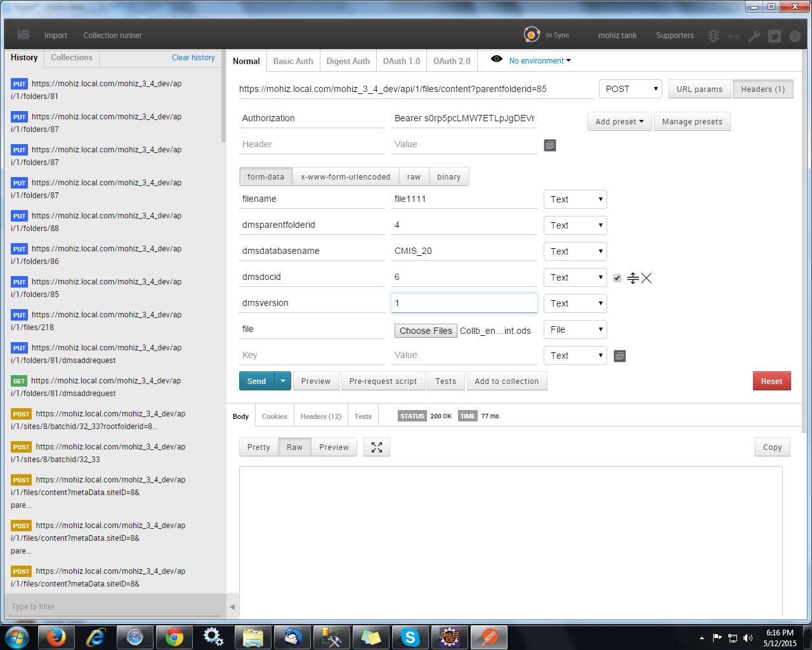This screenshot has height=650, width=812.
Task: Expand the No environment dropdown
Action: (540, 61)
